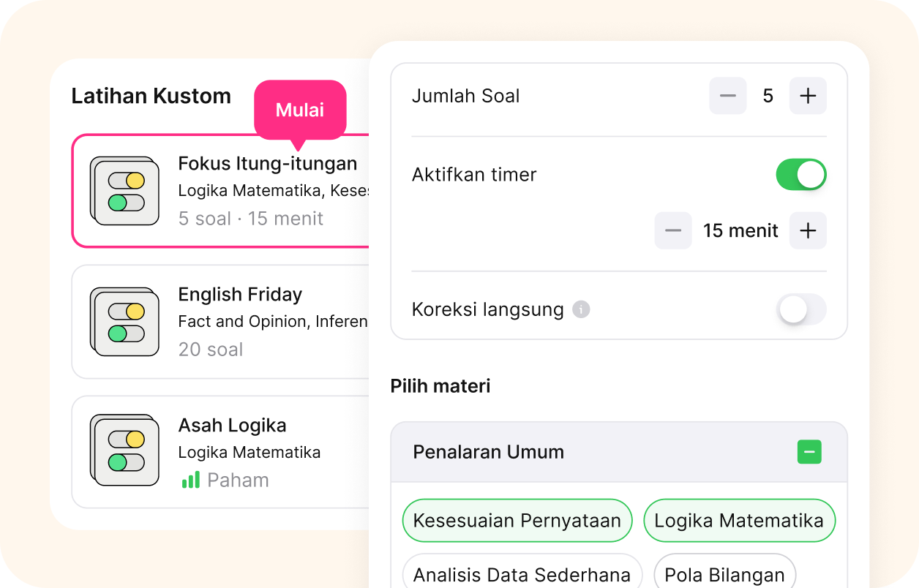The image size is (919, 588).
Task: Select the Pola Bilangan topic chip
Action: tap(724, 575)
